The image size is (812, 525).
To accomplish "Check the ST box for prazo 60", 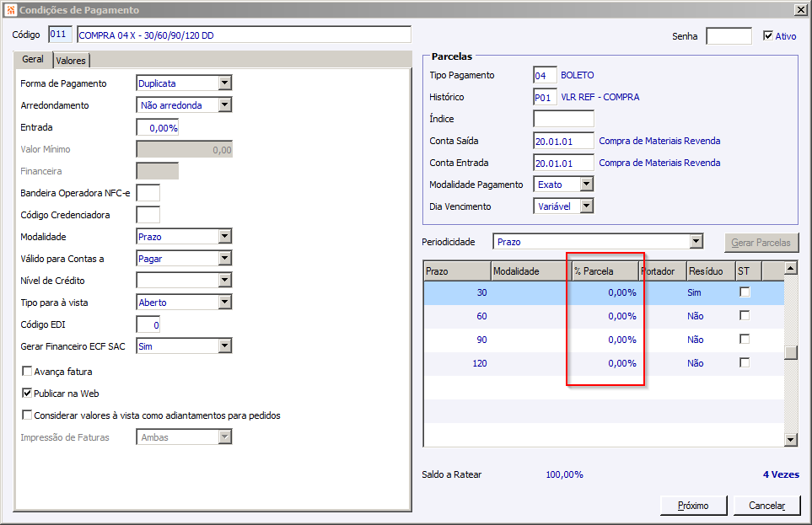I will [x=745, y=315].
